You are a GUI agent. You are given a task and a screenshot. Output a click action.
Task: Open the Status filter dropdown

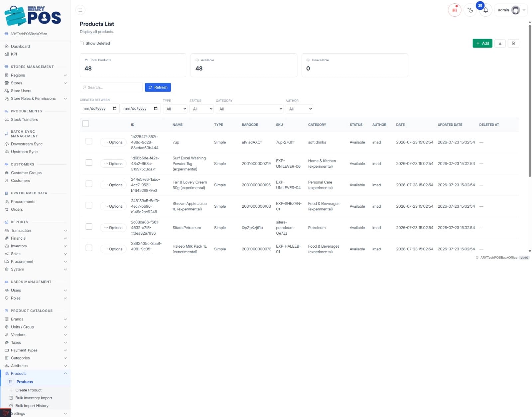click(x=201, y=109)
